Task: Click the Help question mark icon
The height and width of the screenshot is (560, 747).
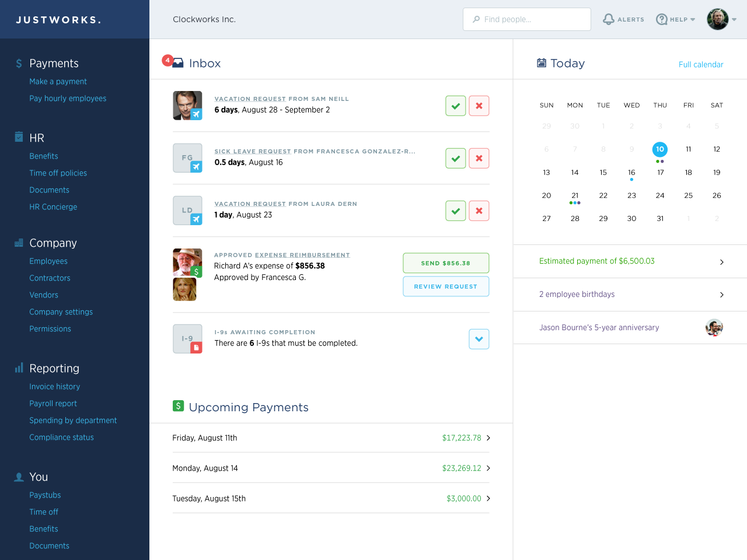Action: pyautogui.click(x=661, y=19)
